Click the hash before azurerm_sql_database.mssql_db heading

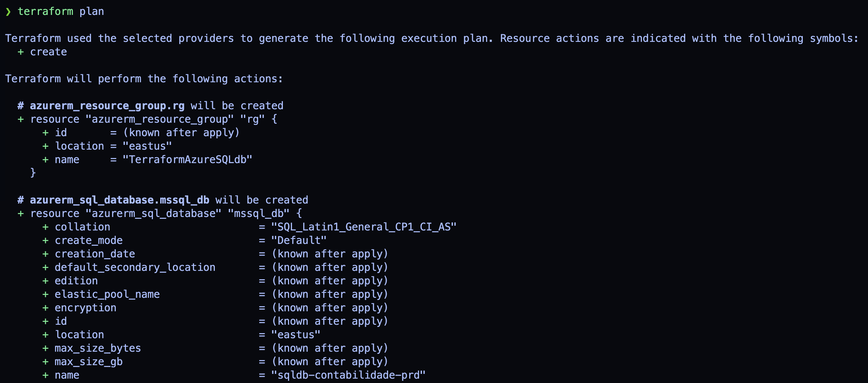coord(21,200)
